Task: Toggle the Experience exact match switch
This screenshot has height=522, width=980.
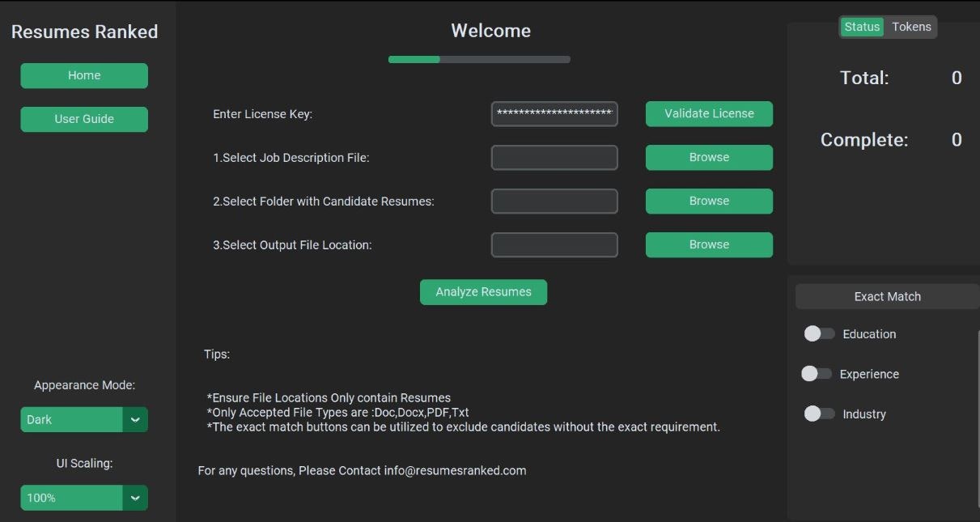Action: pyautogui.click(x=817, y=374)
